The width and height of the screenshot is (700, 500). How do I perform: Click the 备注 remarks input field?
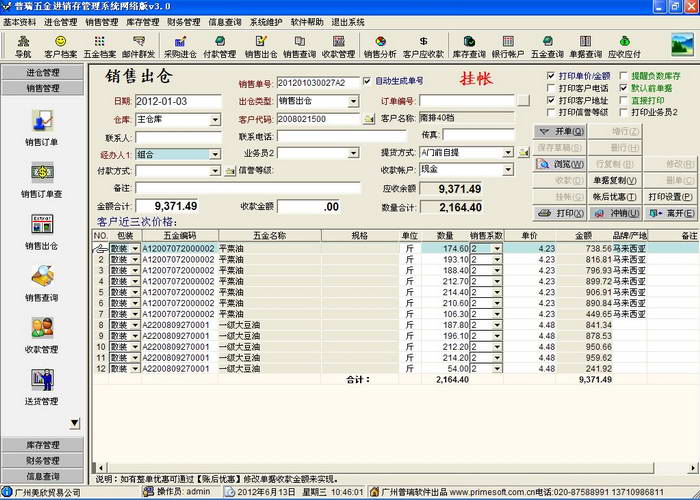coord(248,188)
